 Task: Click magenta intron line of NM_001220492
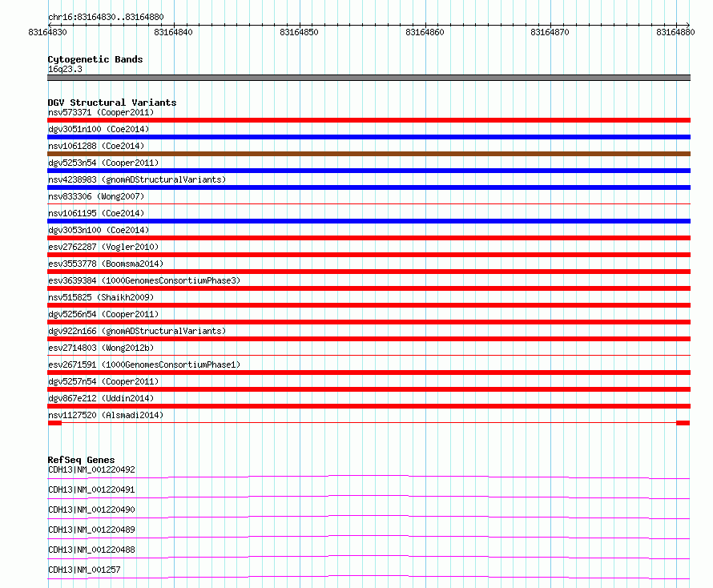click(369, 476)
